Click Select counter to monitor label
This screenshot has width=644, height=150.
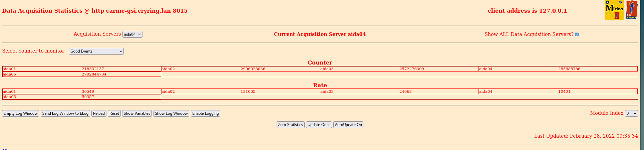pyautogui.click(x=33, y=51)
